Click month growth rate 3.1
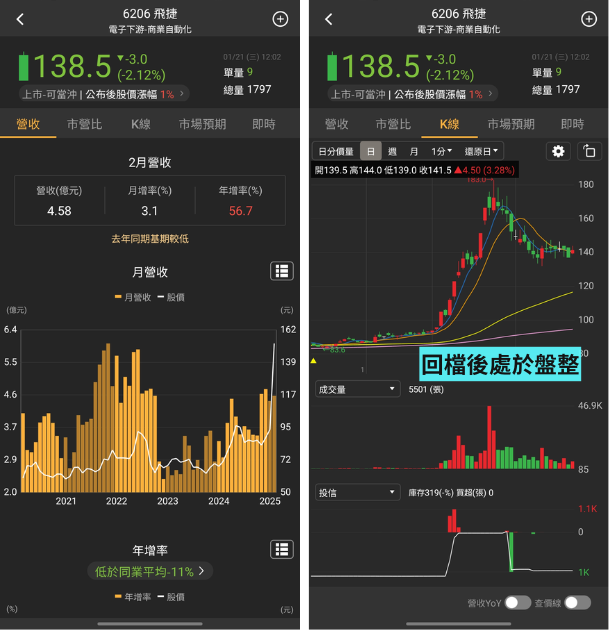 click(149, 211)
